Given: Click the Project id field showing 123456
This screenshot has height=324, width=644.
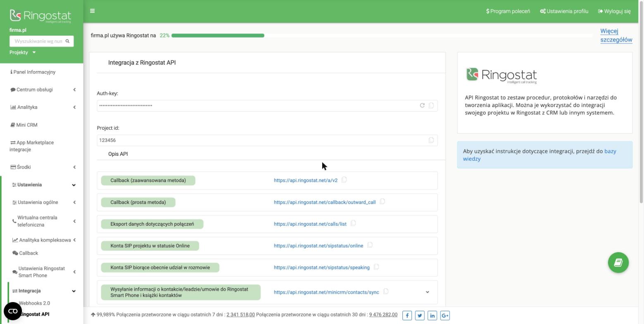Looking at the screenshot, I should [x=267, y=141].
